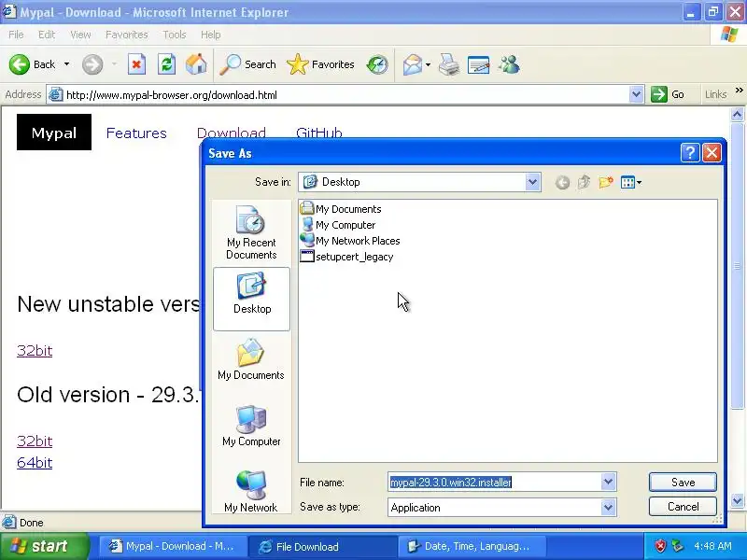747x560 pixels.
Task: Open the Back button history dropdown arrow
Action: [x=66, y=64]
